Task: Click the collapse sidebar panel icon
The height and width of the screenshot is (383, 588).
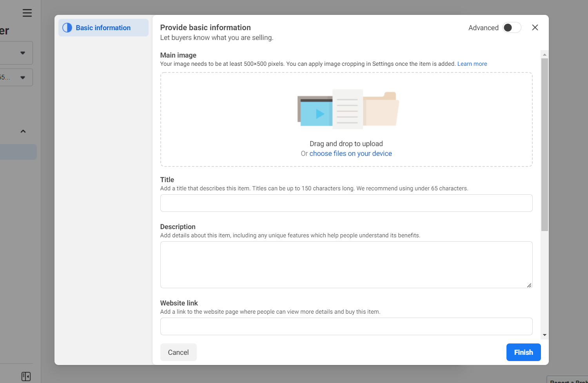Action: coord(26,376)
